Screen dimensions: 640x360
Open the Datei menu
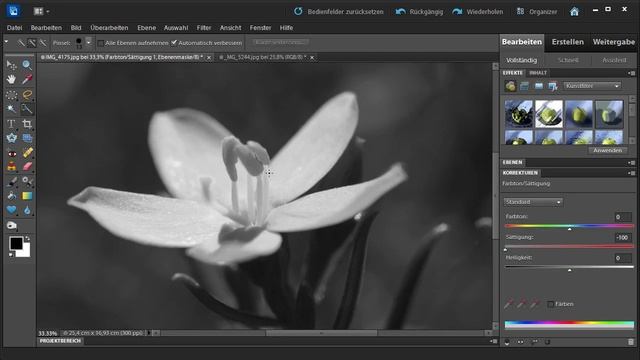[14, 28]
